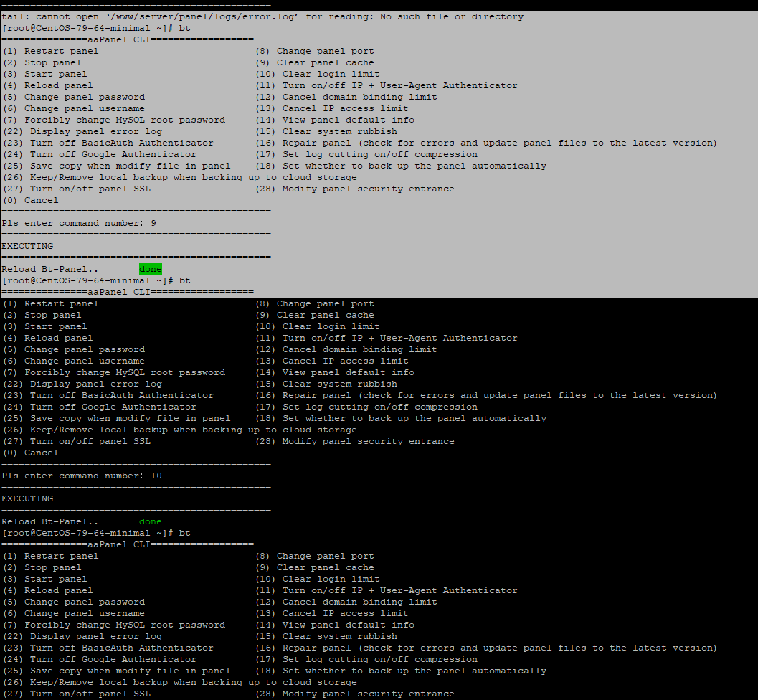Click '(16) Repair panel' line in gray highlighted menu

tap(486, 143)
